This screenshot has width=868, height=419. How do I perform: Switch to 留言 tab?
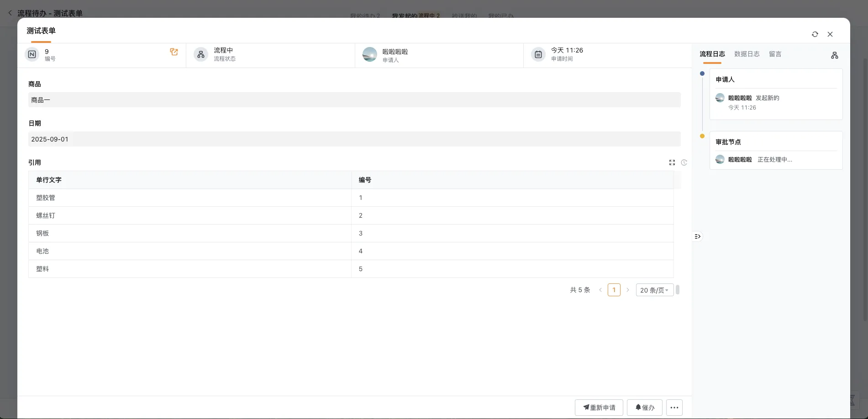pos(775,54)
